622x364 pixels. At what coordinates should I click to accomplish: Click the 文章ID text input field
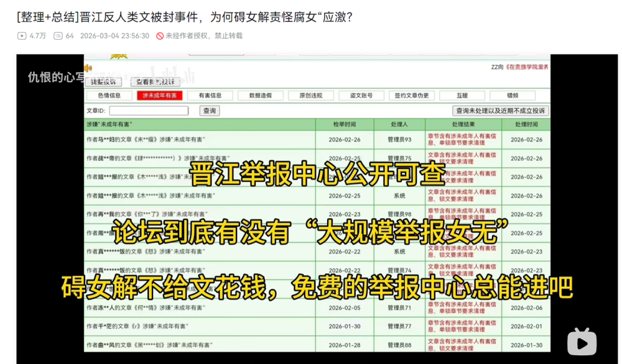157,111
